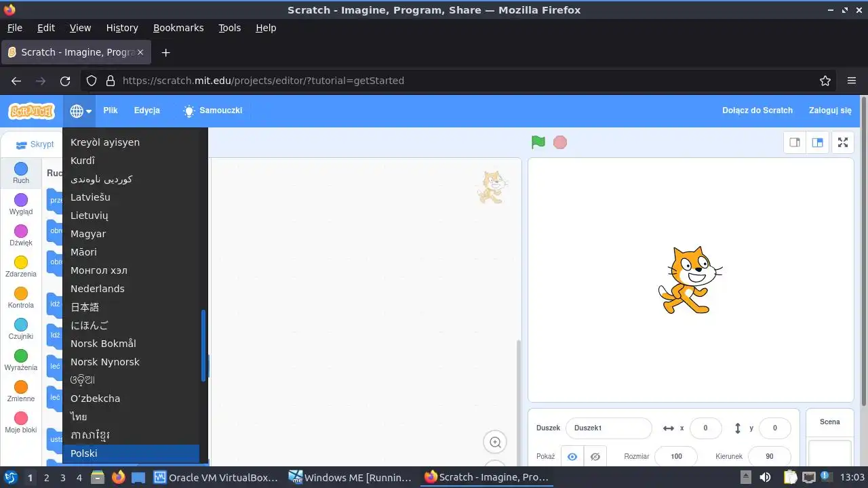868x488 pixels.
Task: Select the Wyrażenia blocks category
Action: coord(21,361)
